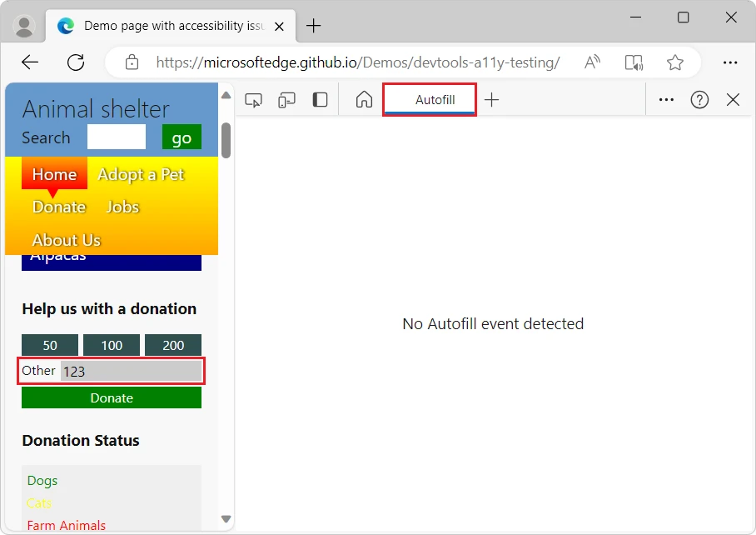
Task: Open the Donate navigation link
Action: pyautogui.click(x=59, y=207)
